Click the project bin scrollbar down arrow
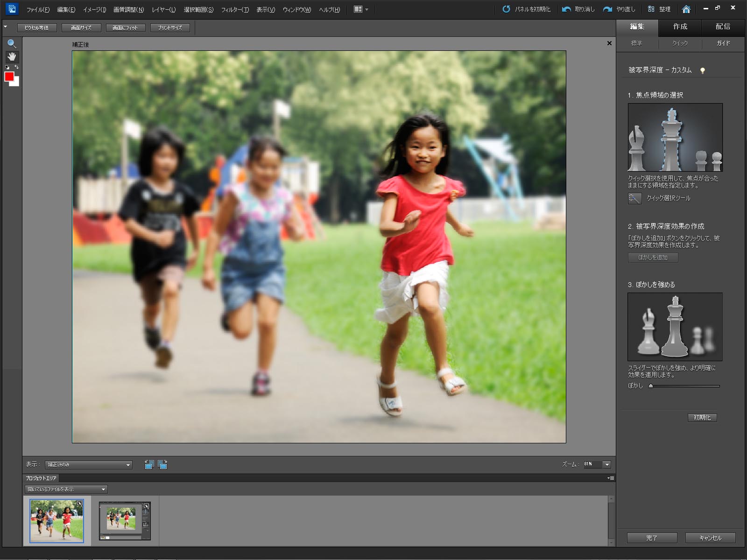The width and height of the screenshot is (747, 560). (x=611, y=543)
